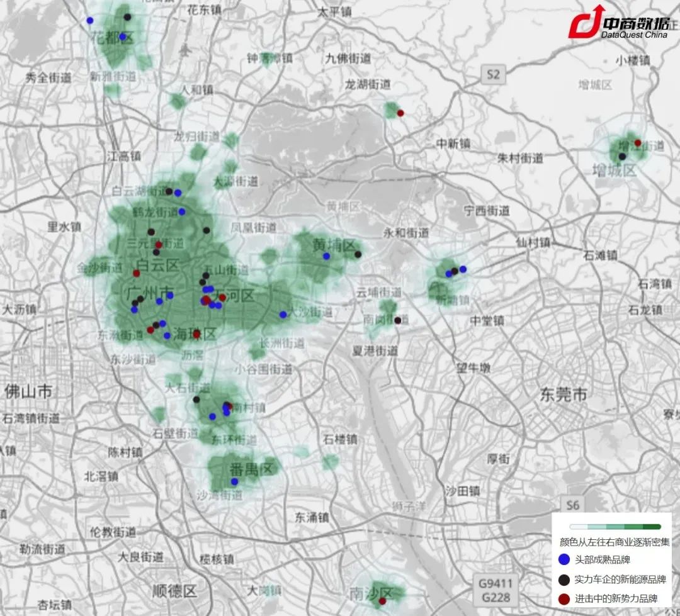This screenshot has width=680, height=616.
Task: Click the S2 highway shield
Action: click(492, 74)
